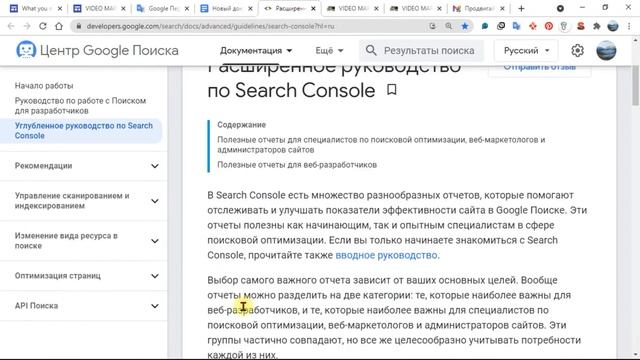Click the Содержание heading text
The image size is (640, 360).
(x=242, y=125)
